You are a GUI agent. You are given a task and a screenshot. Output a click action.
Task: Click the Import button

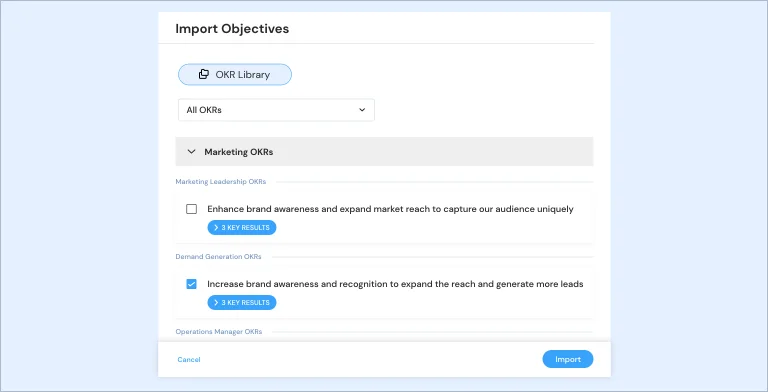coord(568,359)
